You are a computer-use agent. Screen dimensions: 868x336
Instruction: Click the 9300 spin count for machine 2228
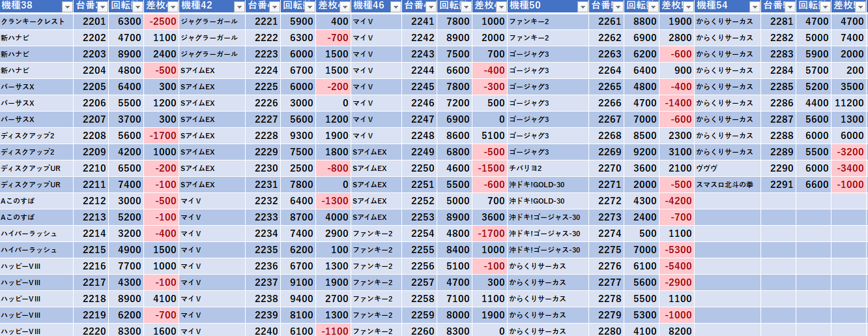click(x=298, y=136)
